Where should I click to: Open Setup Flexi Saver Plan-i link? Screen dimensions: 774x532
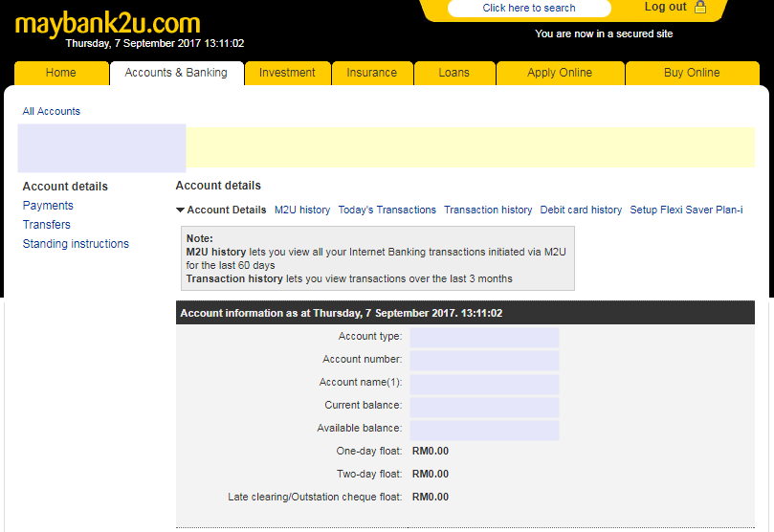[x=686, y=211]
